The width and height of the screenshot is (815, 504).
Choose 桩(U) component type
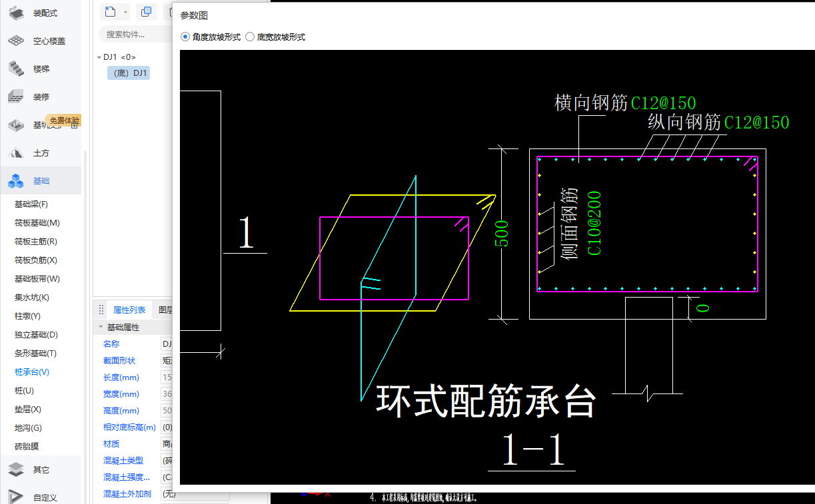[24, 391]
